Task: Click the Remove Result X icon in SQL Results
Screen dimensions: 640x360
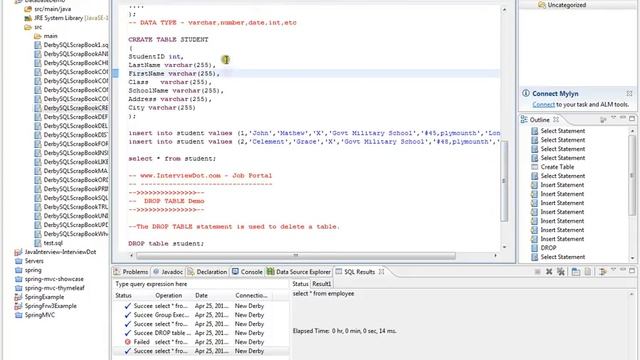Action: click(549, 271)
